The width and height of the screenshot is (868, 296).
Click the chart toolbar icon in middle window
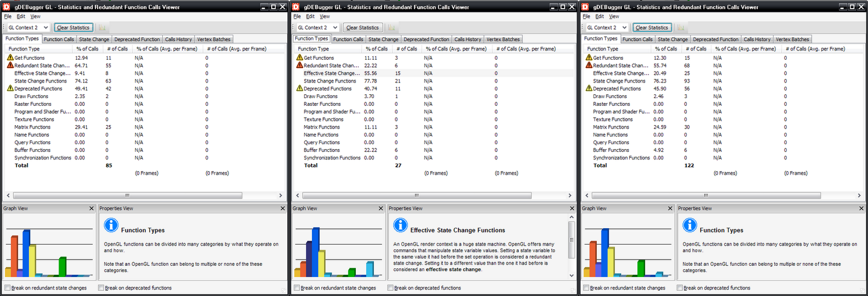(391, 27)
